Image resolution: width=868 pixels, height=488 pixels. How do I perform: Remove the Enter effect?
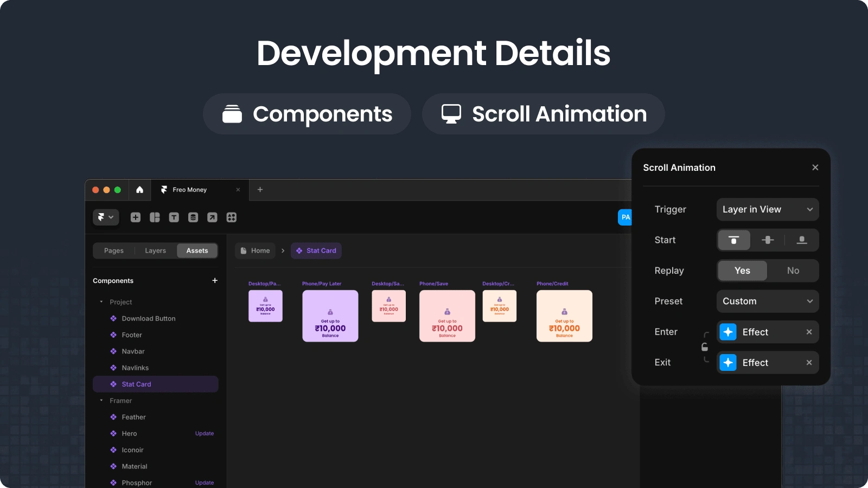click(x=809, y=332)
